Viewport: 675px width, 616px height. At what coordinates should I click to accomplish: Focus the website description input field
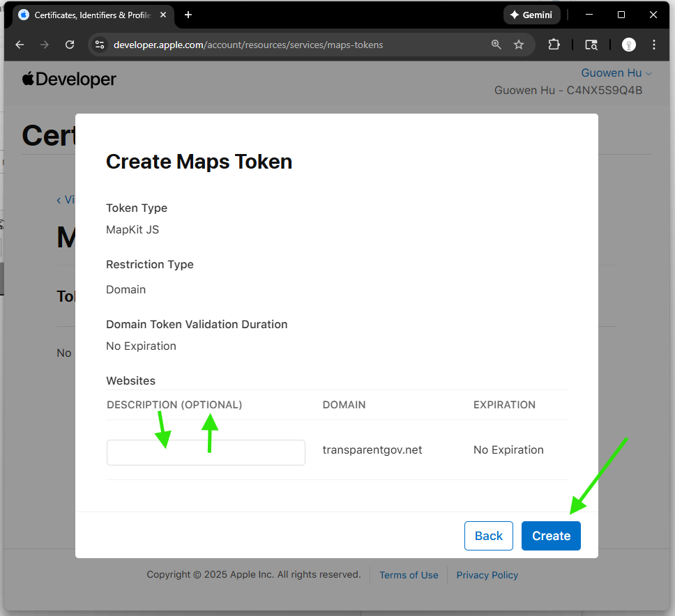pyautogui.click(x=206, y=452)
